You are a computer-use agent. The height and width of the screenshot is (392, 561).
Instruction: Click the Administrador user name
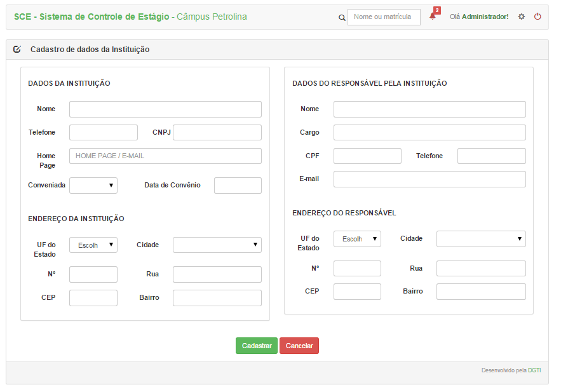(x=485, y=17)
